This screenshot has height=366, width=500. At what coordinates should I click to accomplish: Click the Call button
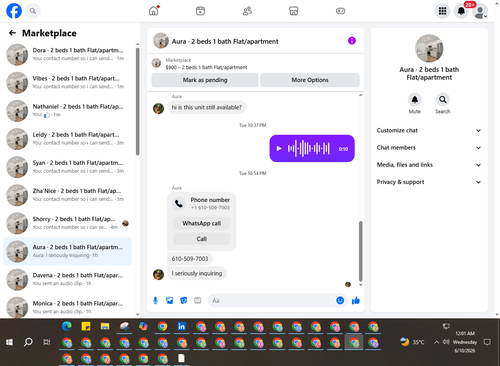(202, 239)
